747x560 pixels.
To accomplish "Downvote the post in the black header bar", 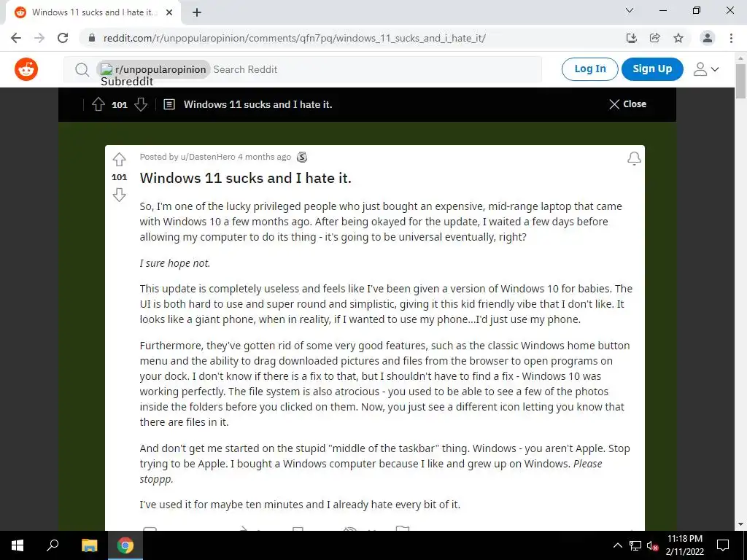I will click(141, 104).
